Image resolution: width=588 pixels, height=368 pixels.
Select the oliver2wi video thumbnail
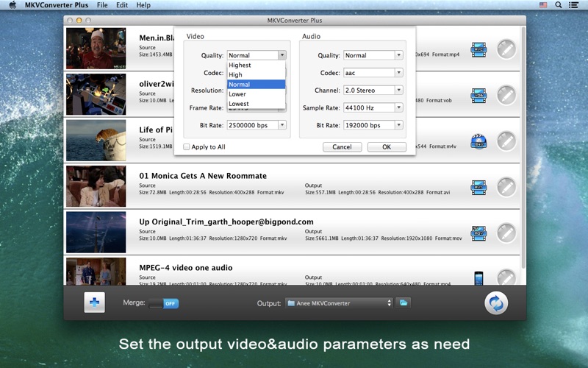click(96, 94)
